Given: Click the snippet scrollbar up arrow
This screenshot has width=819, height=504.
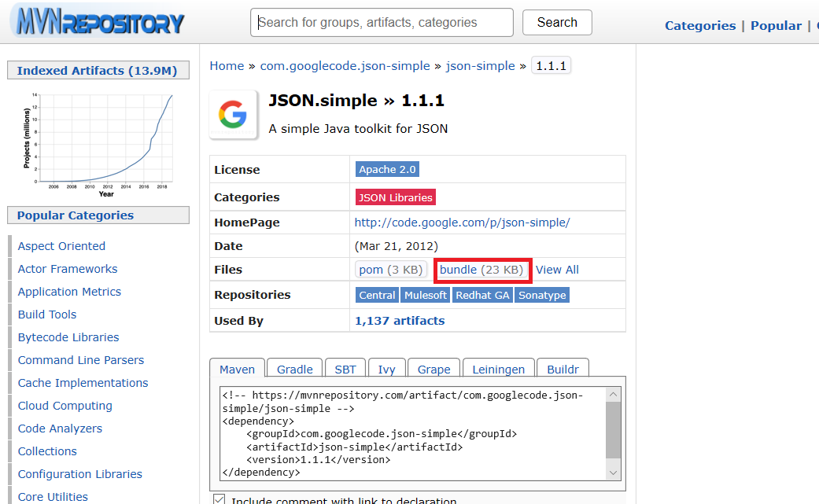Looking at the screenshot, I should [613, 395].
